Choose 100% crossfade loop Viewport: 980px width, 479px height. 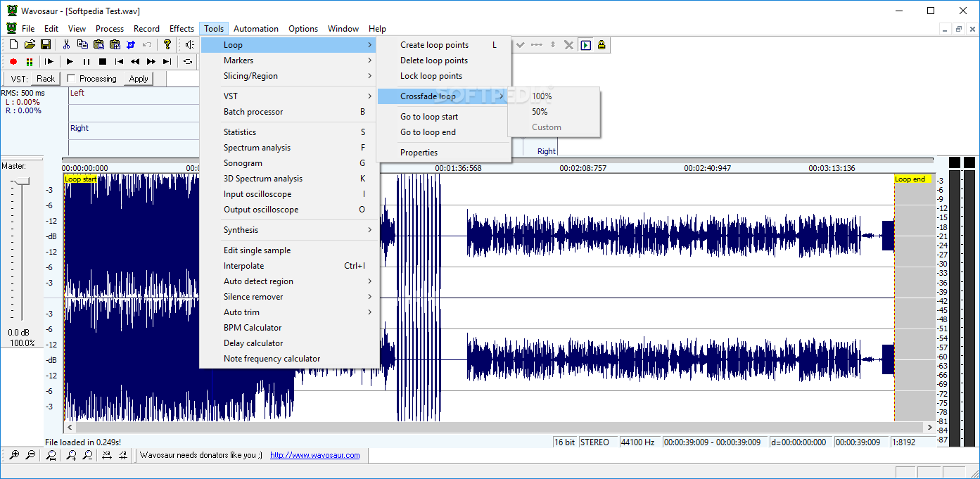(554, 96)
